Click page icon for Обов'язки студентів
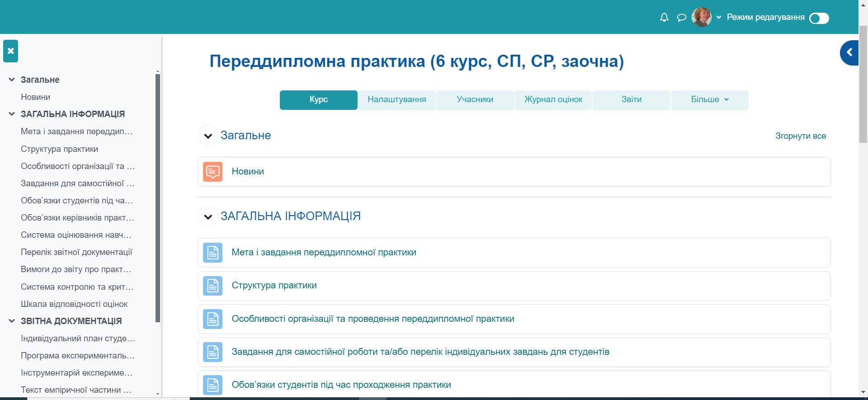The width and height of the screenshot is (868, 400). coord(212,385)
